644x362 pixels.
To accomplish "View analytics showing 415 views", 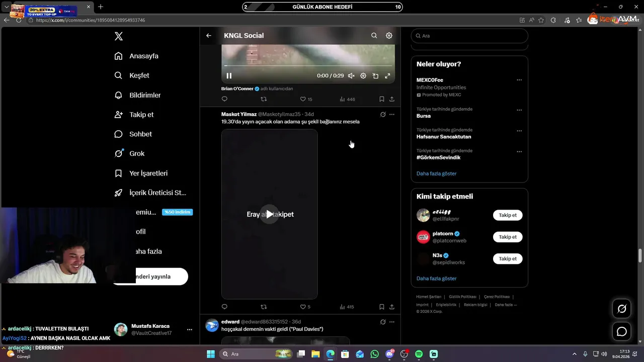I will [347, 307].
